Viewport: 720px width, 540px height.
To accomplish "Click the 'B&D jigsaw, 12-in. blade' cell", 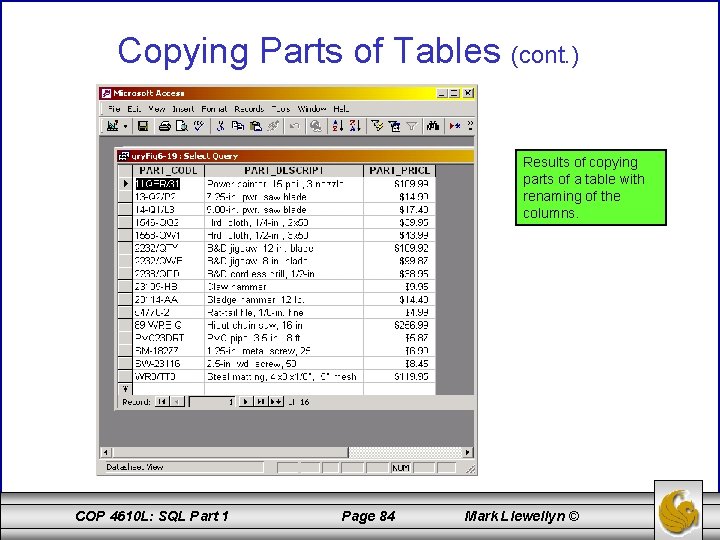I will point(284,248).
